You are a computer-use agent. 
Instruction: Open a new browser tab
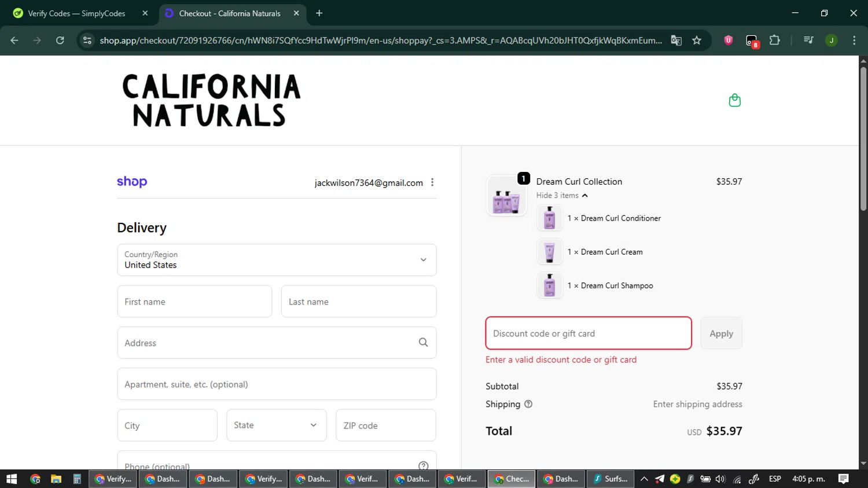click(319, 13)
